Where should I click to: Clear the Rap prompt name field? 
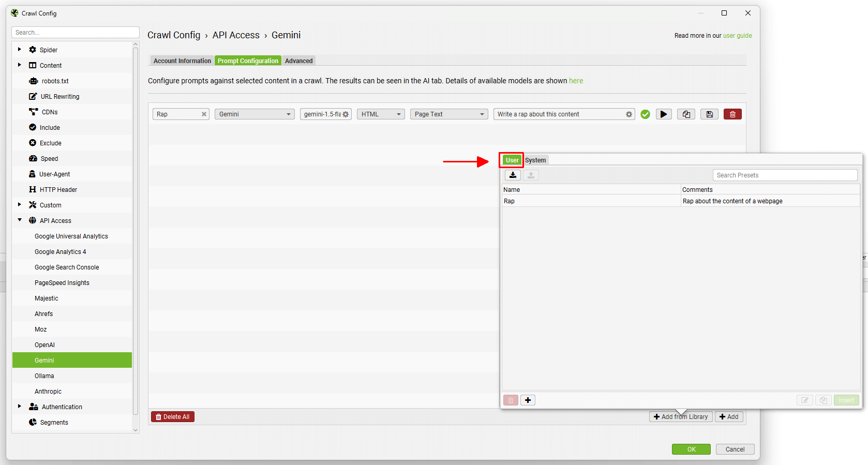click(x=204, y=114)
